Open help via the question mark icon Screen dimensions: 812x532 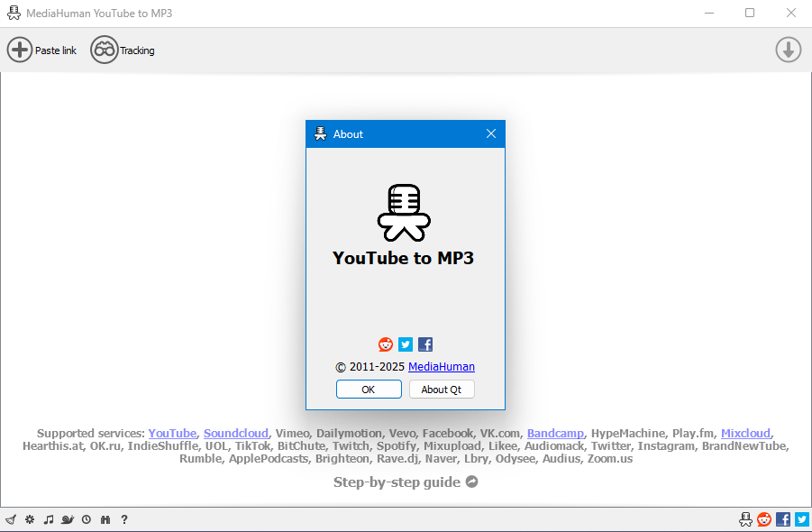coord(124,519)
